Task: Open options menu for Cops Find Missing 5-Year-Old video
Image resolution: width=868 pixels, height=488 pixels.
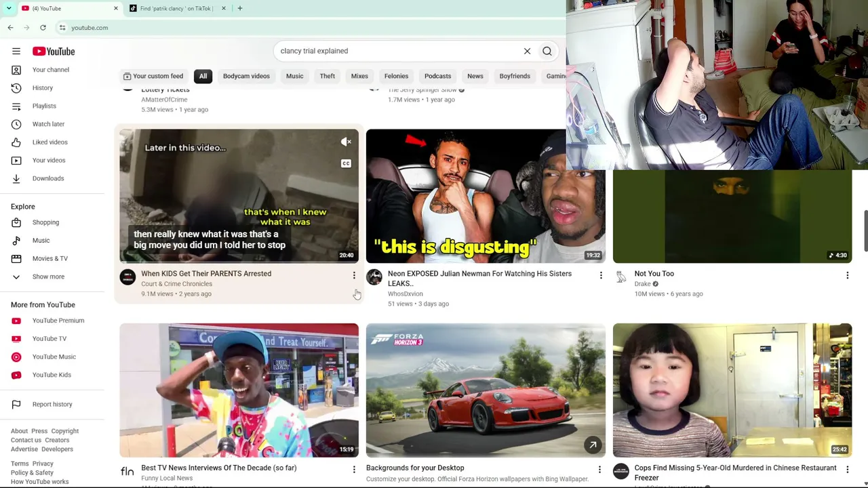Action: [847, 469]
